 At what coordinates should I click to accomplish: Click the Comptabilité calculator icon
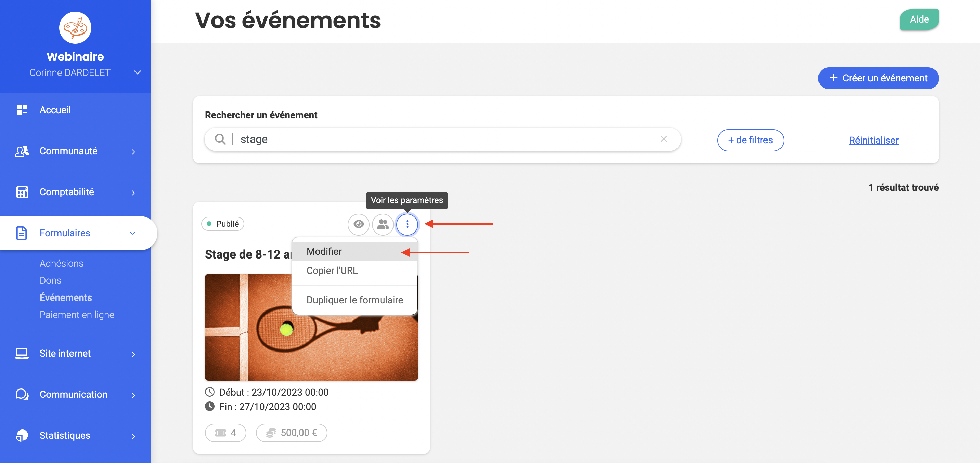[x=22, y=192]
